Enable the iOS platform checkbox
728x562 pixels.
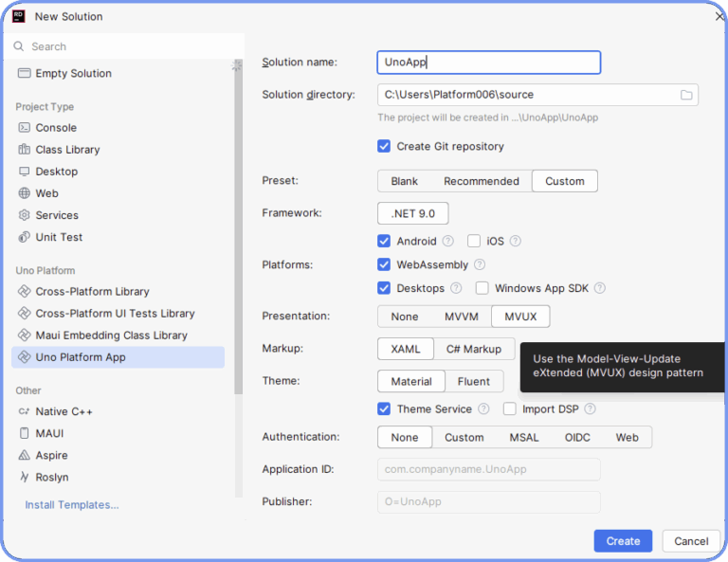474,241
